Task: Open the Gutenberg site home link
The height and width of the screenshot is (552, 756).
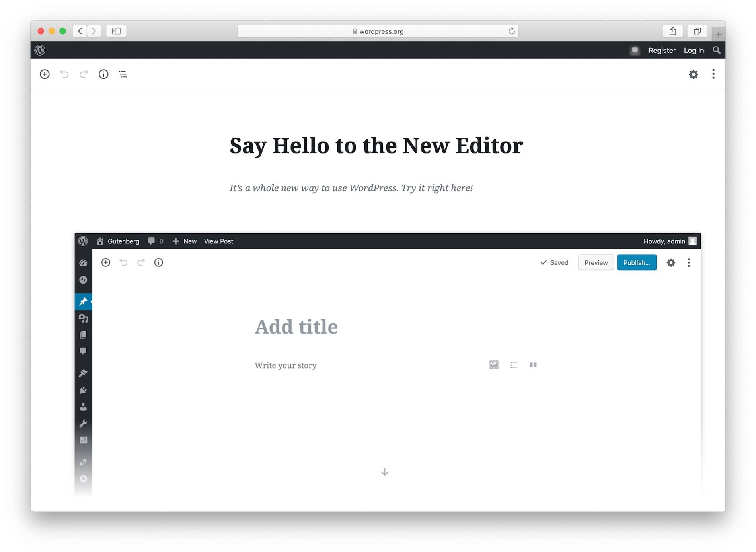Action: [x=118, y=241]
